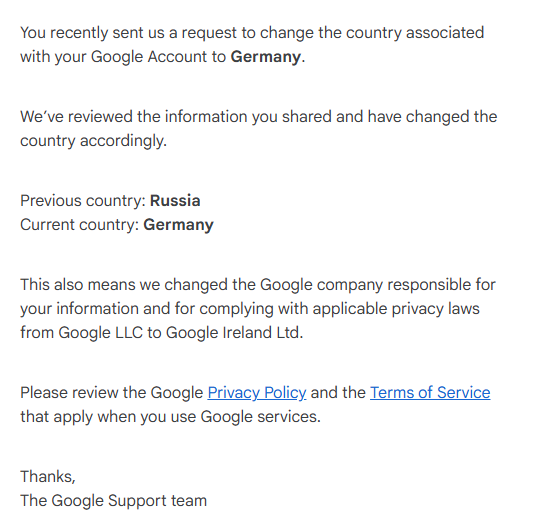
Task: Click the bold word Russia
Action: click(x=175, y=201)
